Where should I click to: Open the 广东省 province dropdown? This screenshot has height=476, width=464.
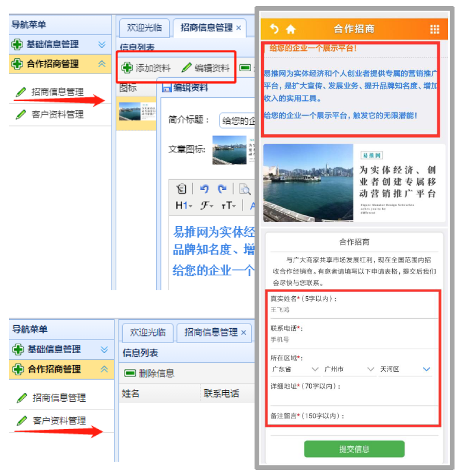(x=294, y=369)
